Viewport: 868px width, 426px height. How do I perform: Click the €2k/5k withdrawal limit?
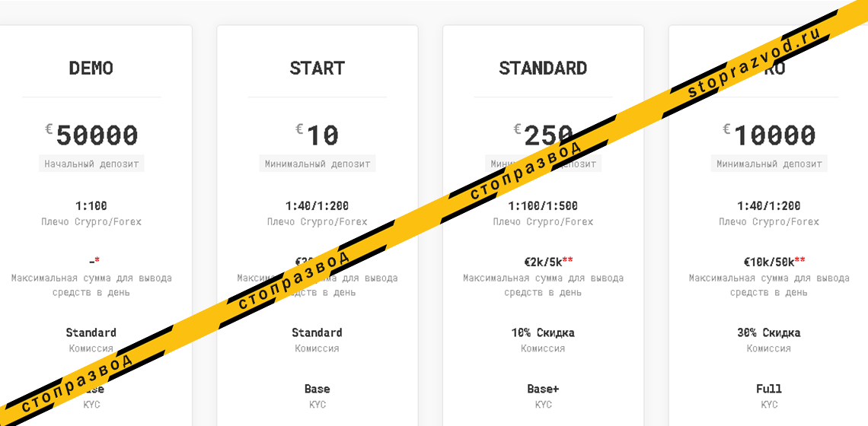(x=543, y=262)
